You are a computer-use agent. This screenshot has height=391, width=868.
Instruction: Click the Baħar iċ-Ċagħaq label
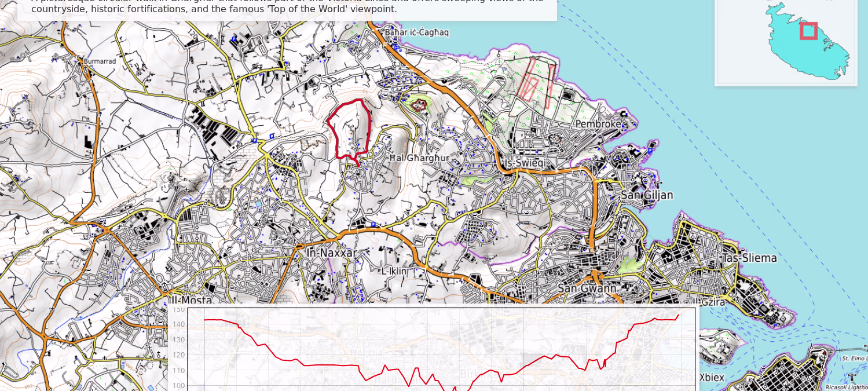tap(417, 32)
